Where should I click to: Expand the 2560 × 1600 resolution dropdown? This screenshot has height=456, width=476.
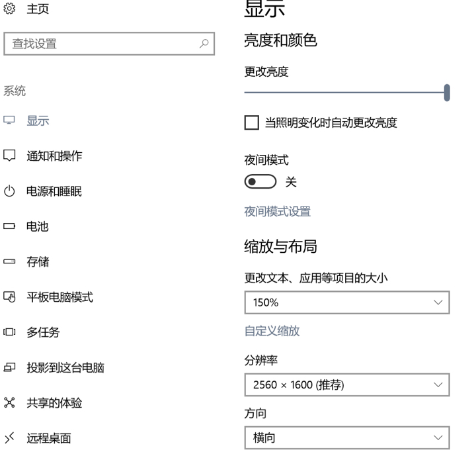346,385
